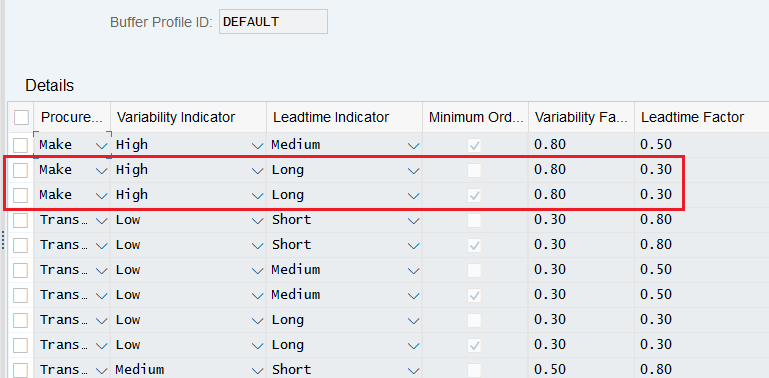Select the first Make High Medium row checkbox
Screen dimensions: 769x378
[21, 145]
